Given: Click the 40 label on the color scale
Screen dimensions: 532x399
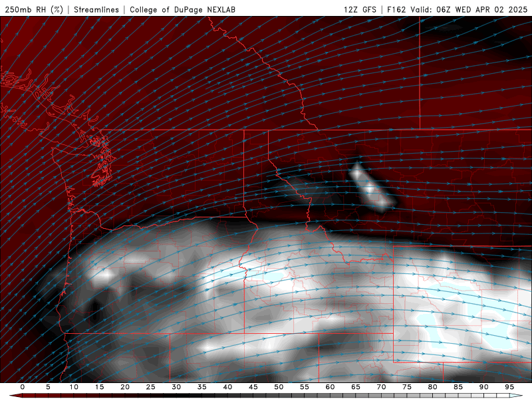Looking at the screenshot, I should click(x=227, y=387).
